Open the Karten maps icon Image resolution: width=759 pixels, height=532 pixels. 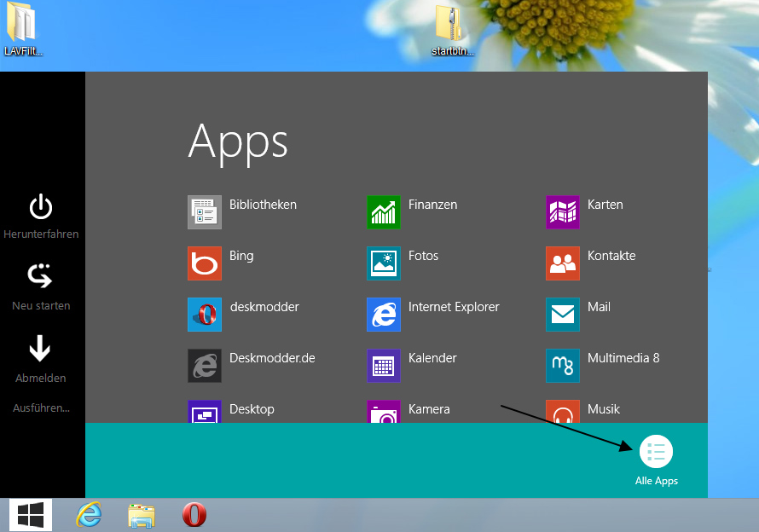click(x=563, y=212)
